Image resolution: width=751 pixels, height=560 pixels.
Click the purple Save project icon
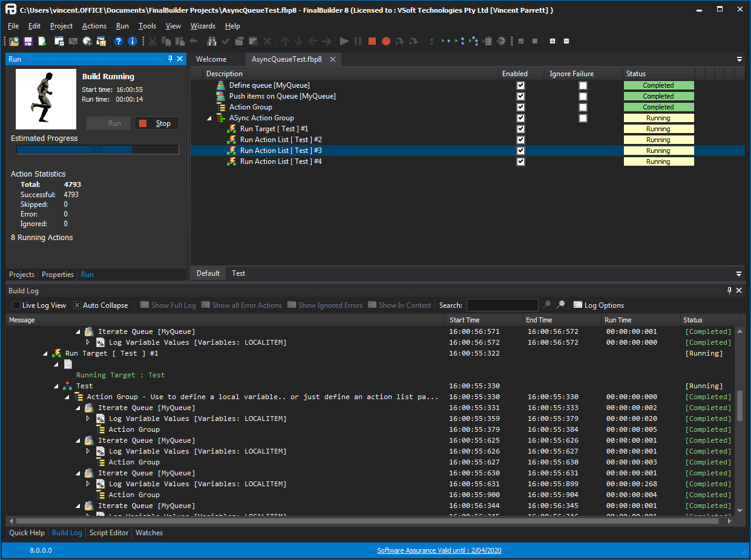coord(28,41)
